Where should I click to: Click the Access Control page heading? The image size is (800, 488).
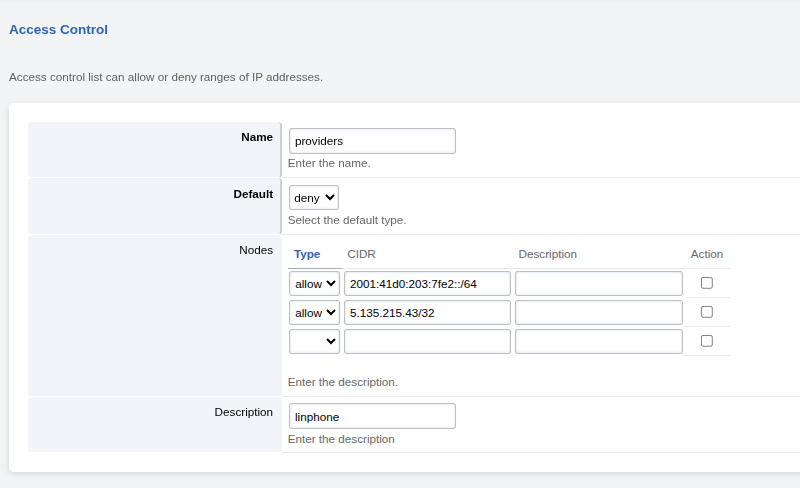58,30
